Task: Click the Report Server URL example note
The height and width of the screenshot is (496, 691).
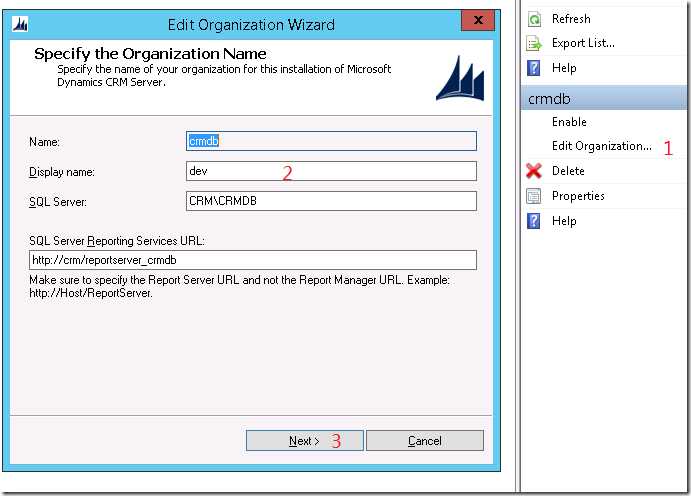Action: 239,286
